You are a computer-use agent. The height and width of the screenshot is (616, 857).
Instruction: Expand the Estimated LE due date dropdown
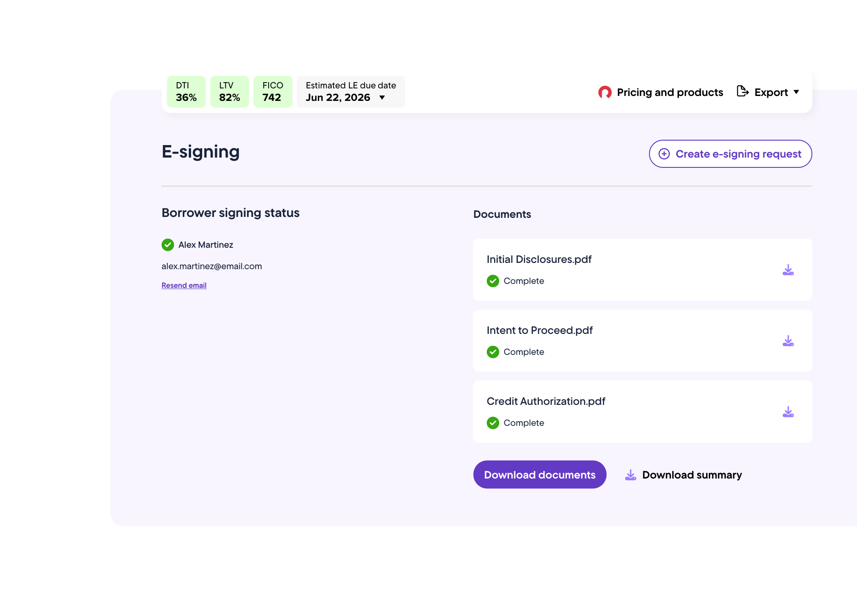pos(382,98)
